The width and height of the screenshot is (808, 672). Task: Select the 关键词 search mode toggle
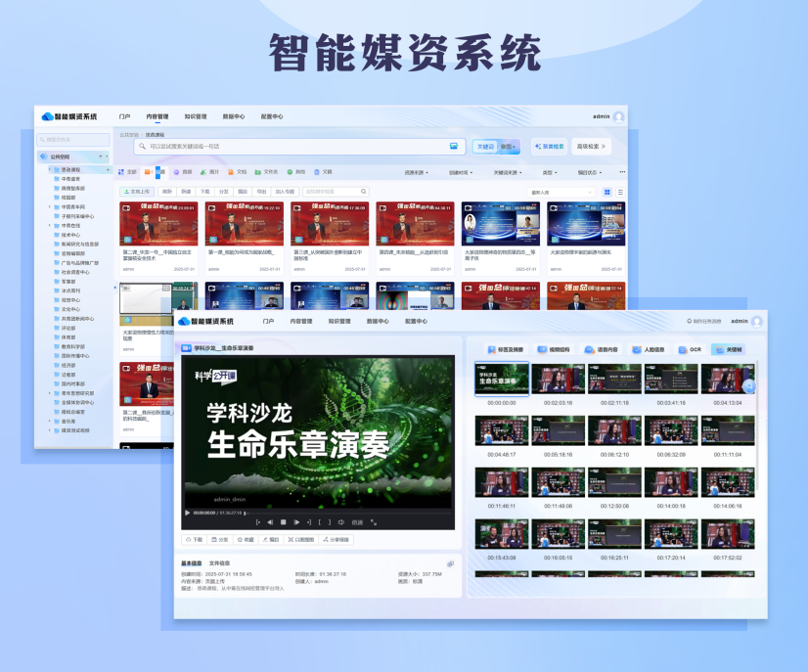[x=485, y=146]
